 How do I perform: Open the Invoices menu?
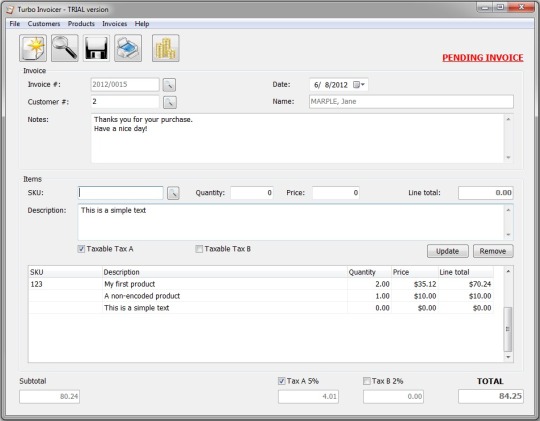(114, 24)
